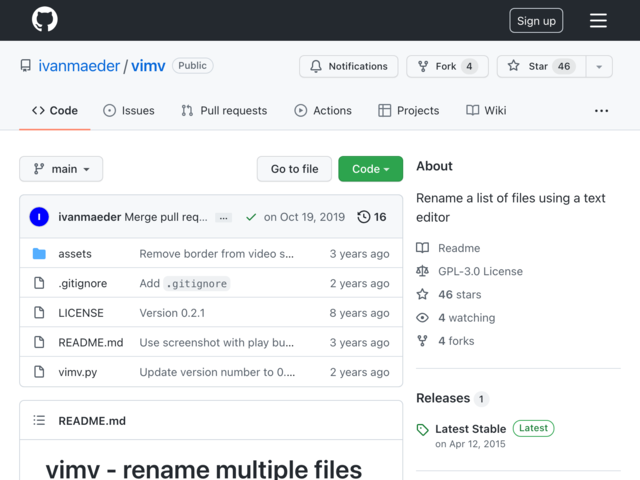Open the Projects tab
Viewport: 640px width, 480px height.
coord(409,111)
